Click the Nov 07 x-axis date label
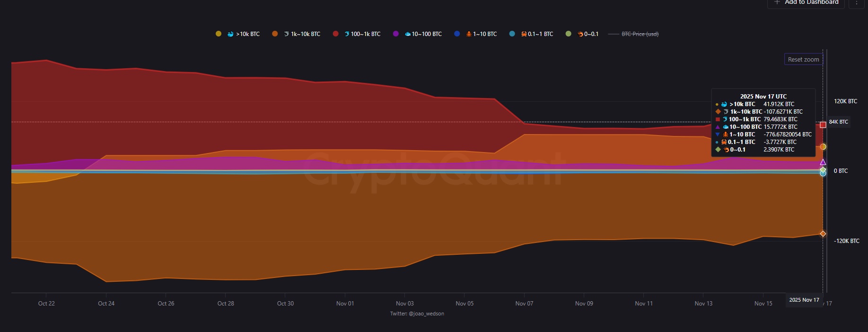Screen dimensions: 868x332 (x=524, y=304)
